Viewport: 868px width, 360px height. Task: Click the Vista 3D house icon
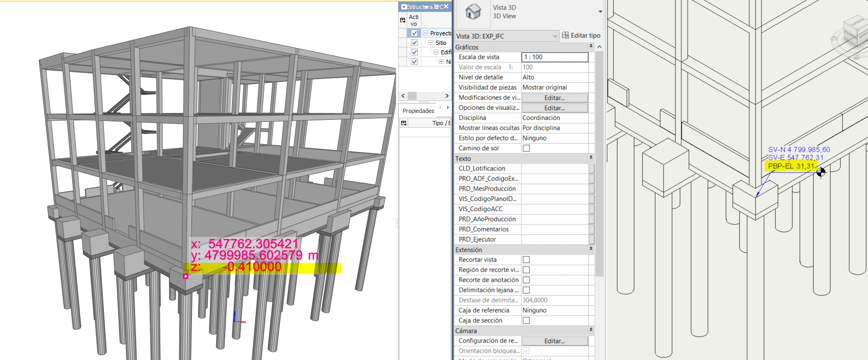pos(473,12)
